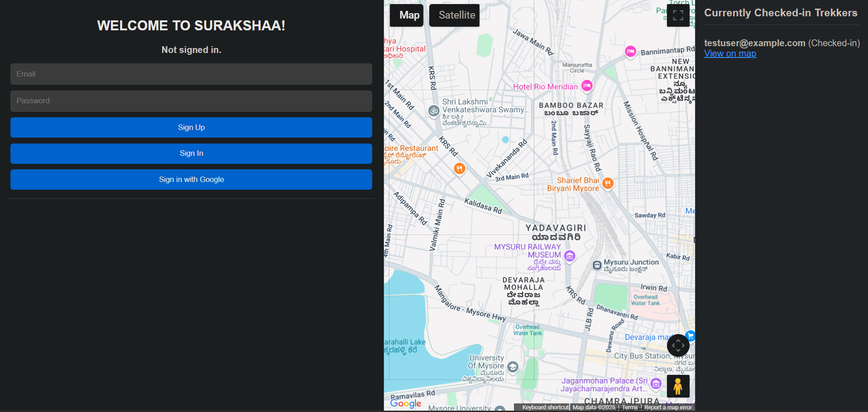Switch to Satellite view type
868x412 pixels.
454,15
